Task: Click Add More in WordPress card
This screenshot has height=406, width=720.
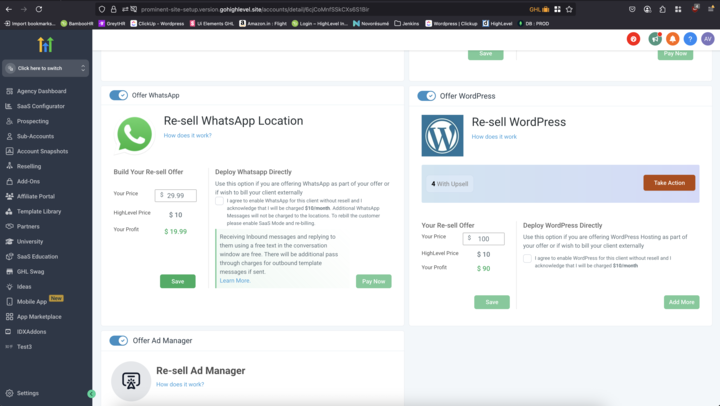Action: tap(681, 302)
